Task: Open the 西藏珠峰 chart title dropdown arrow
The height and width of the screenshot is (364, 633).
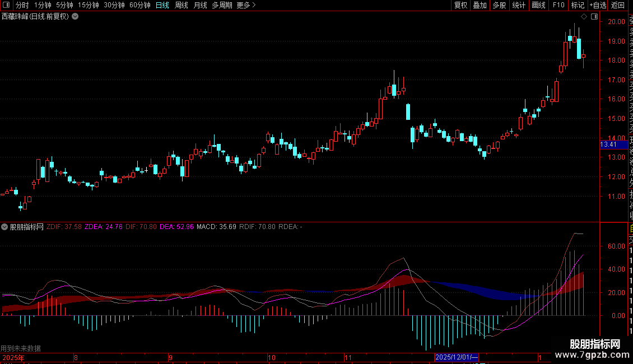Action: coord(75,16)
